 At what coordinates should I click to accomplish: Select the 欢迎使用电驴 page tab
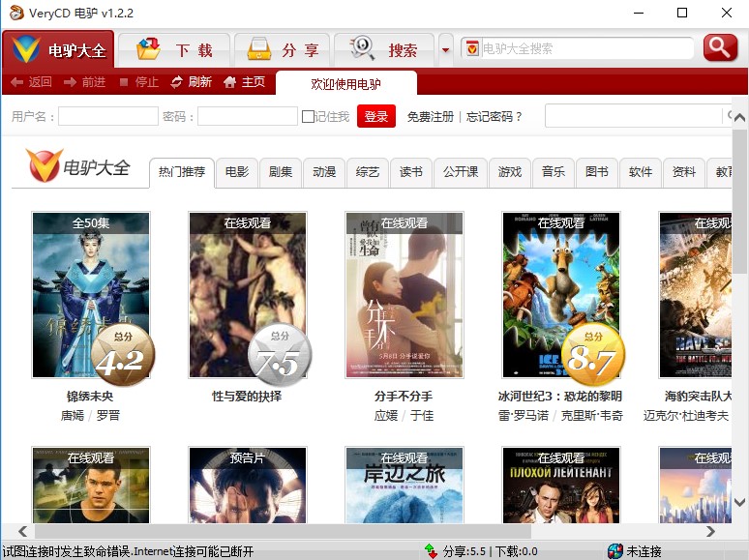click(x=346, y=83)
